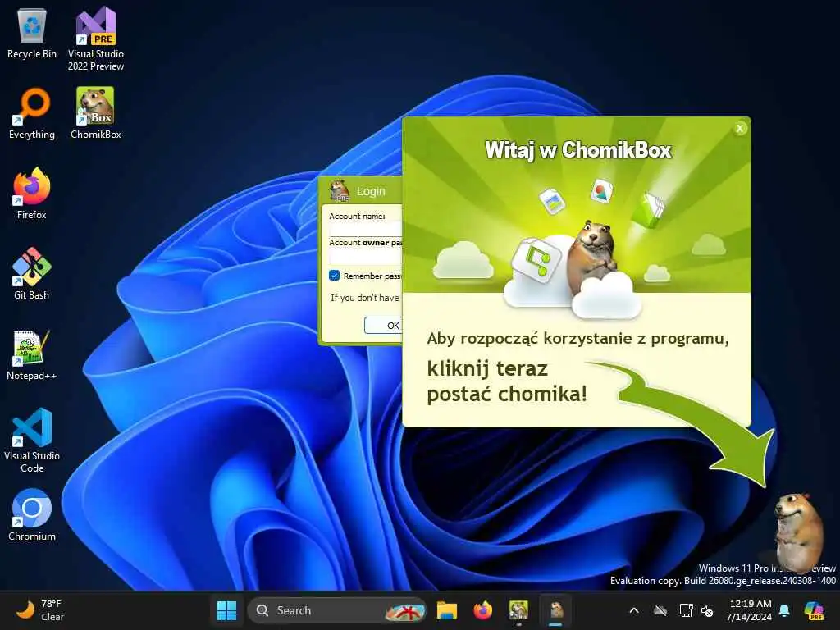840x630 pixels.
Task: Toggle the Remember password checkbox in Login
Action: pyautogui.click(x=335, y=276)
